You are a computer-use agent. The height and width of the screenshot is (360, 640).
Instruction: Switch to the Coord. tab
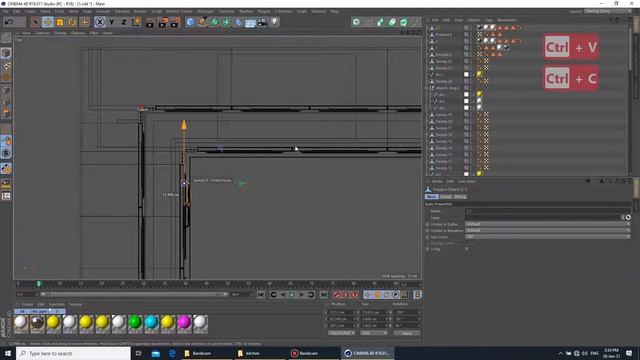pos(445,197)
